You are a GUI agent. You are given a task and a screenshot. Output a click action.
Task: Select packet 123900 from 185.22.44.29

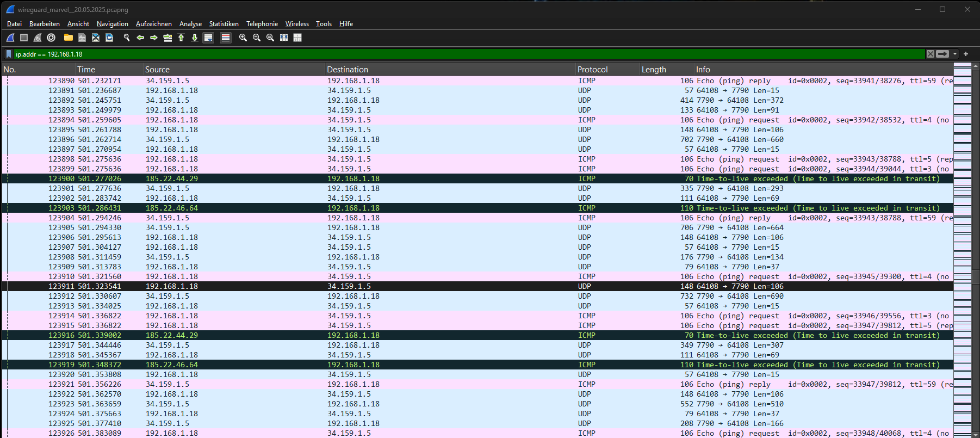click(477, 178)
